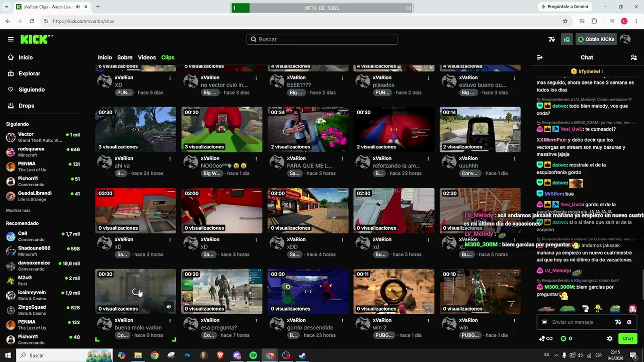The width and height of the screenshot is (644, 362).
Task: Go to Inicio in the left sidebar
Action: click(25, 57)
